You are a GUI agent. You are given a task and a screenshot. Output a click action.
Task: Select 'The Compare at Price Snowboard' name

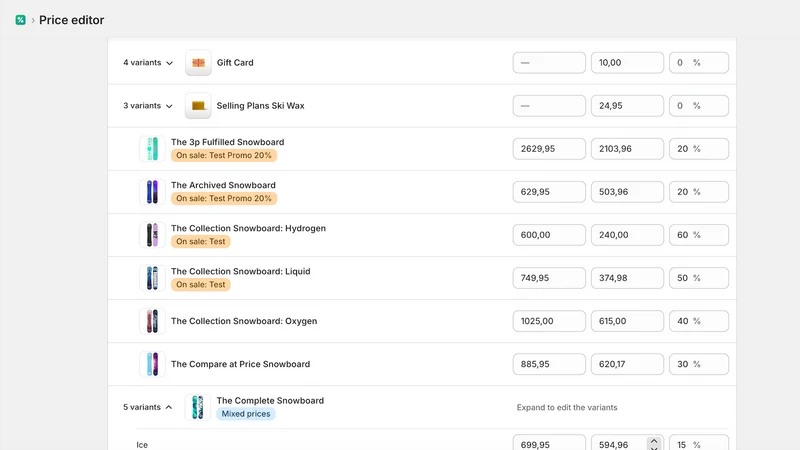[x=240, y=364]
